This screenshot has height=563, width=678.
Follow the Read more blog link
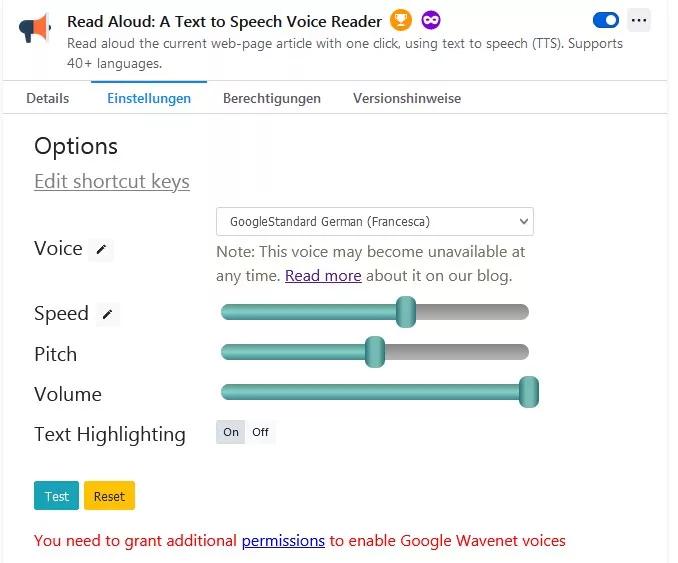tap(323, 275)
